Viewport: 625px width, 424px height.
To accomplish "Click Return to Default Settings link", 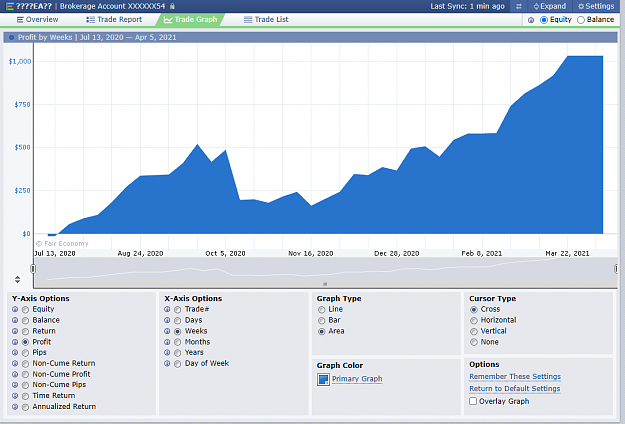I will coord(515,389).
